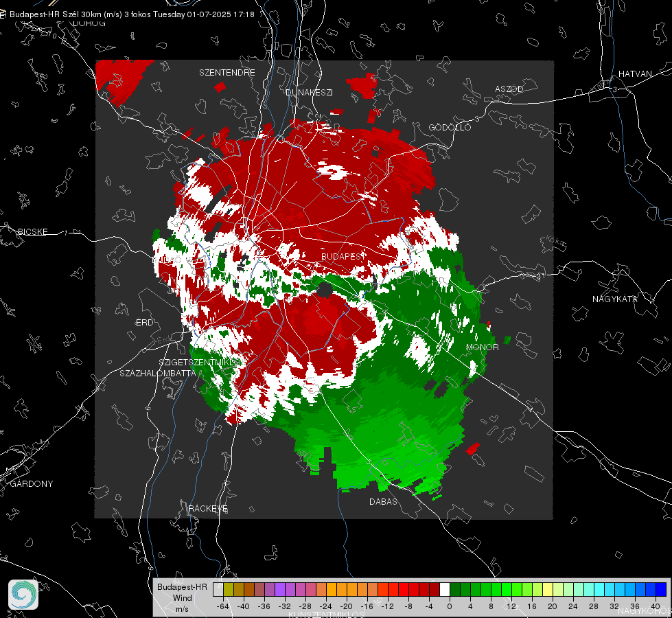Select the ERD town label
Image resolution: width=672 pixels, height=618 pixels.
pyautogui.click(x=144, y=323)
